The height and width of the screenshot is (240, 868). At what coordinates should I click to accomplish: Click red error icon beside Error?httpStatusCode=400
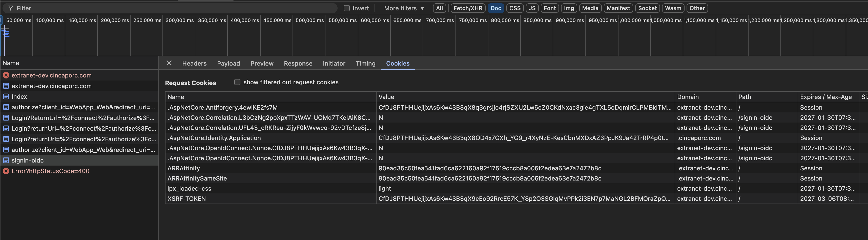click(x=6, y=171)
